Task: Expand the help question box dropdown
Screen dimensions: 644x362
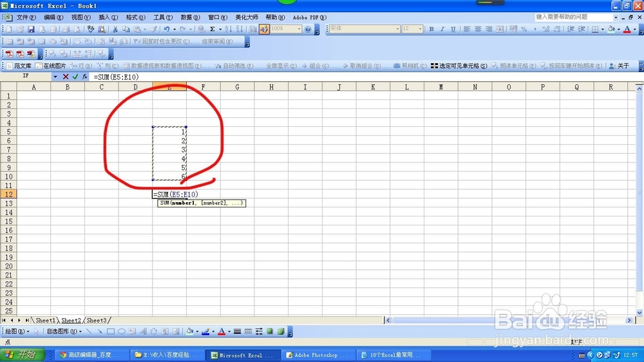Action: tap(616, 17)
